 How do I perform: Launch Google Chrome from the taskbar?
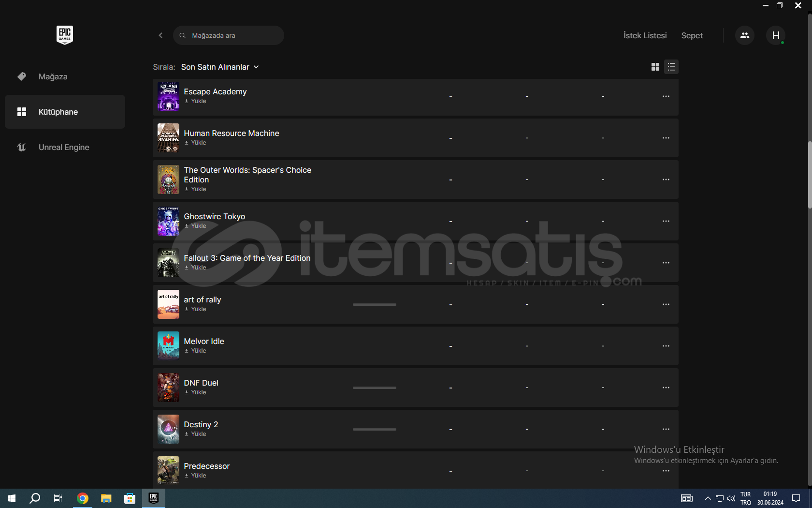[x=83, y=498]
